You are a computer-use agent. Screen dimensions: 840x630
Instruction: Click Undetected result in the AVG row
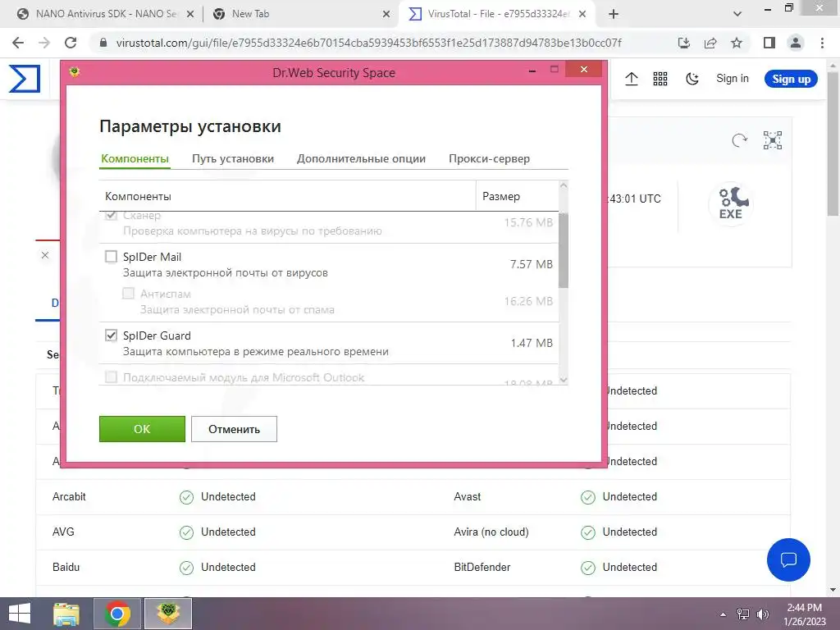click(x=228, y=532)
